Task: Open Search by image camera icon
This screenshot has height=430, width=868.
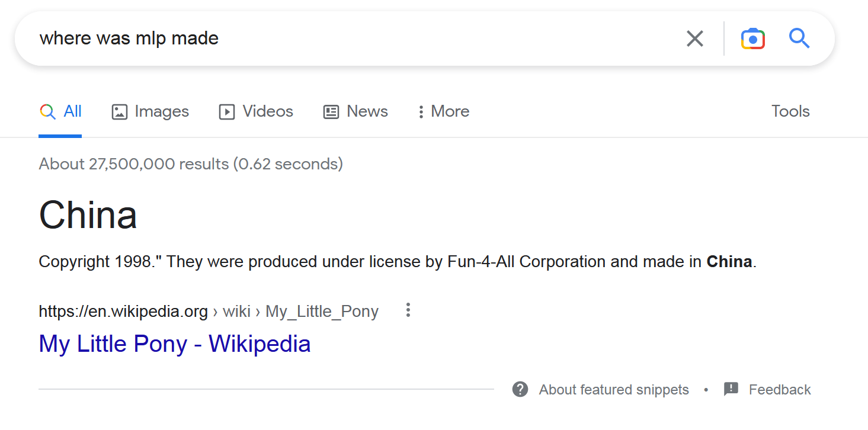Action: click(x=752, y=39)
